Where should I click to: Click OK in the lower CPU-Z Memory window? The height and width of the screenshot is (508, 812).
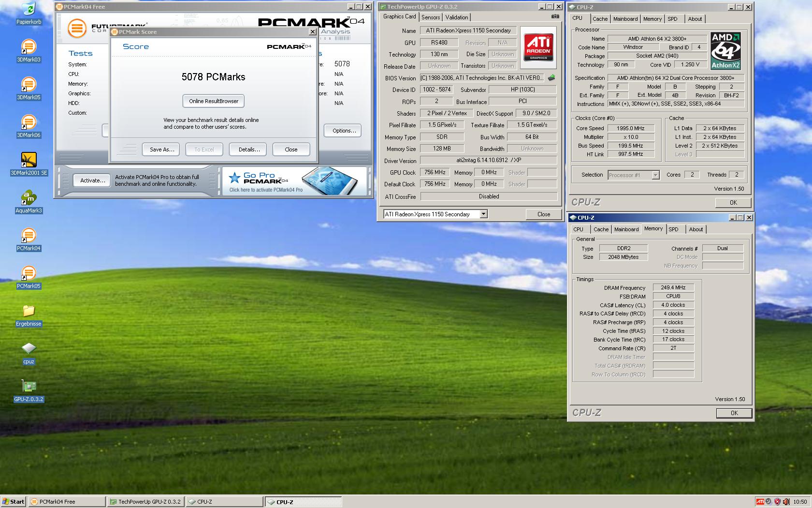tap(734, 413)
